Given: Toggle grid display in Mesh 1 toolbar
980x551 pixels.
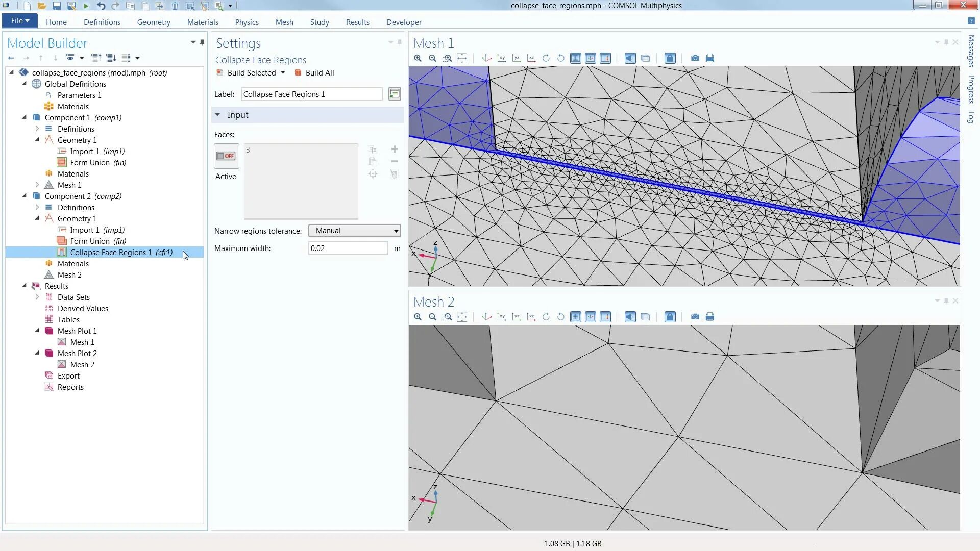Looking at the screenshot, I should pyautogui.click(x=575, y=58).
